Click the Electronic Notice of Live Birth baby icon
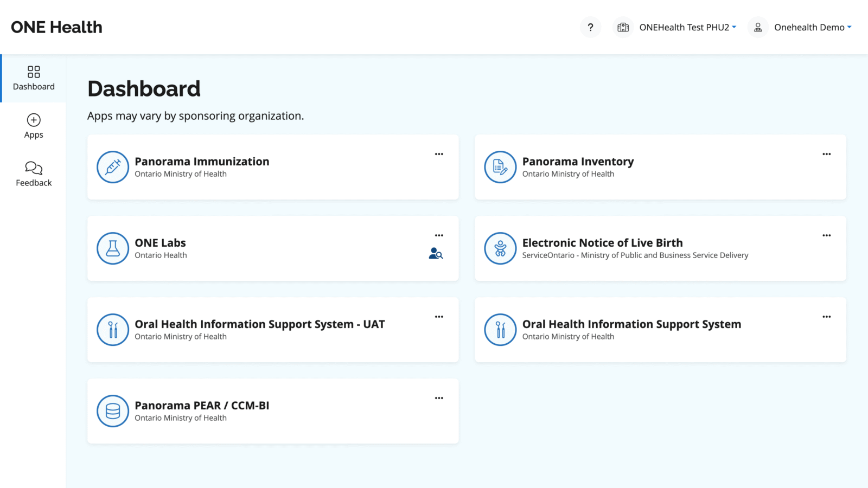Viewport: 868px width, 488px height. 500,248
